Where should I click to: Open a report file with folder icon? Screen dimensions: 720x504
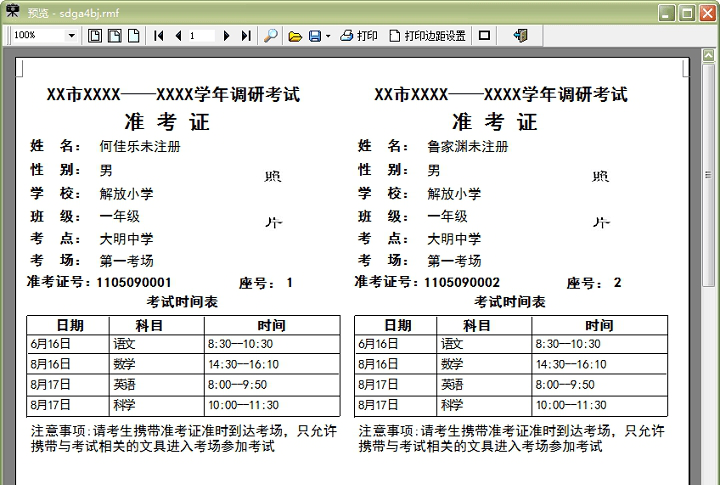tap(295, 36)
